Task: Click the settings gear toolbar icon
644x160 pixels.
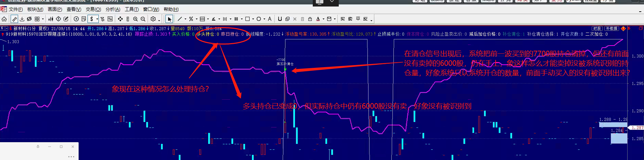Action: [x=153, y=19]
